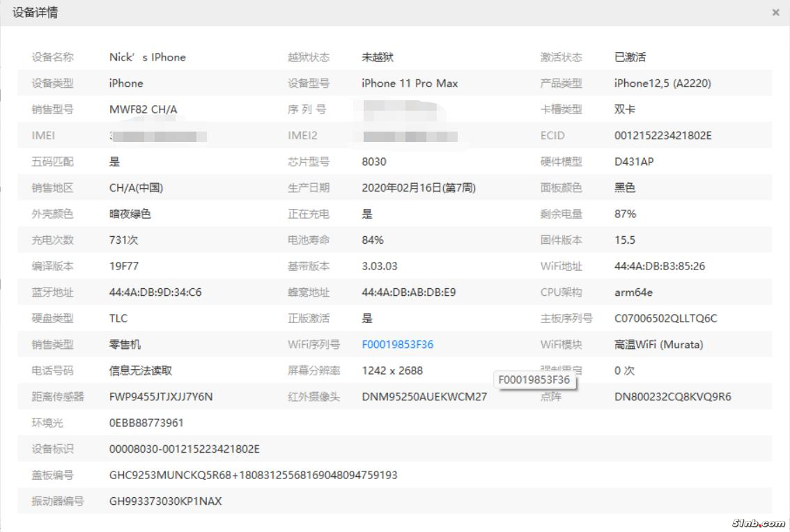Screen dimensions: 790x532
Task: Select the 环境光 value 0EBB88773961
Action: 146,423
